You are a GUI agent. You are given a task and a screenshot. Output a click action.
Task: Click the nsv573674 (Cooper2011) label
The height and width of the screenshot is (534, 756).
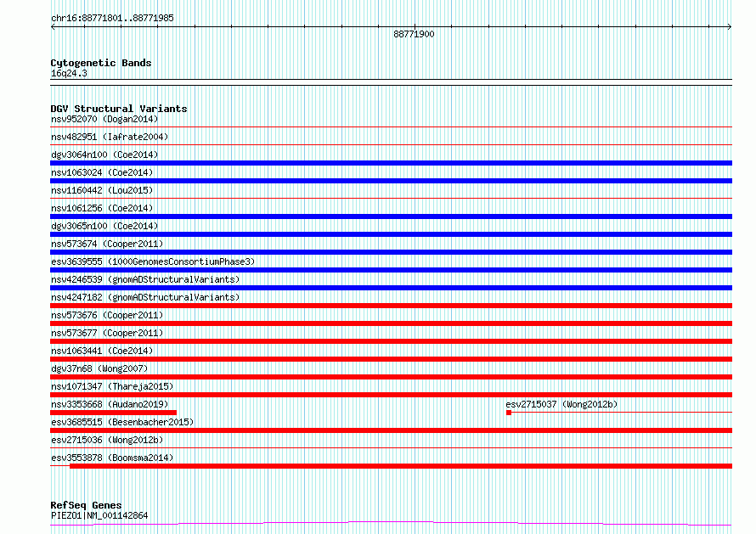click(107, 244)
